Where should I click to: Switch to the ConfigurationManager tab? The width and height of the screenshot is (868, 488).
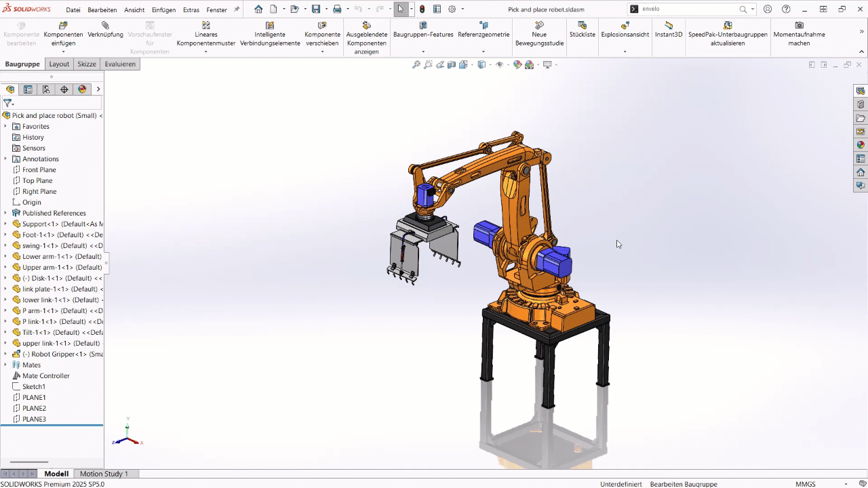click(x=45, y=89)
